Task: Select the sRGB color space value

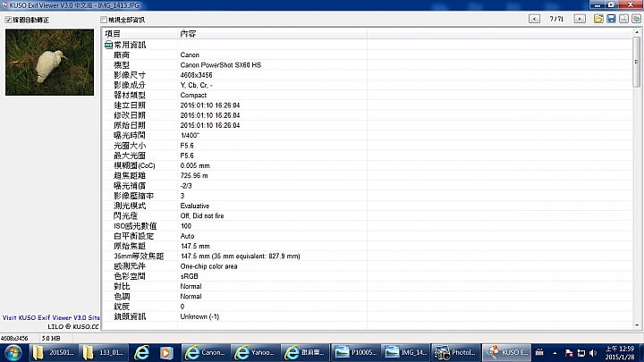Action: coord(190,276)
